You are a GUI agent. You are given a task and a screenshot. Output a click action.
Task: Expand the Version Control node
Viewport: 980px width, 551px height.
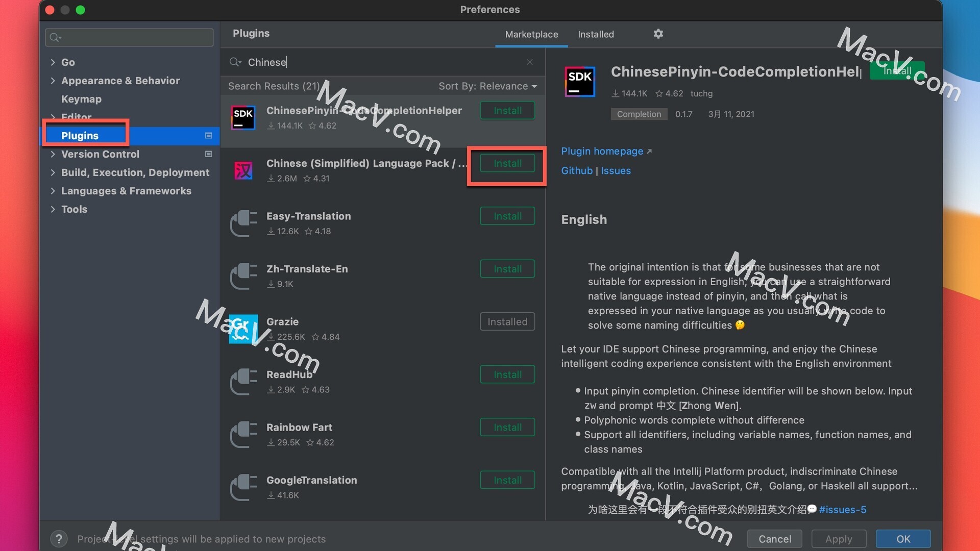point(53,154)
